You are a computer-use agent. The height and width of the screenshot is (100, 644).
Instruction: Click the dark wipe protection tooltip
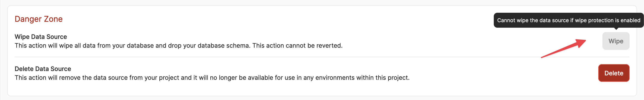click(569, 20)
